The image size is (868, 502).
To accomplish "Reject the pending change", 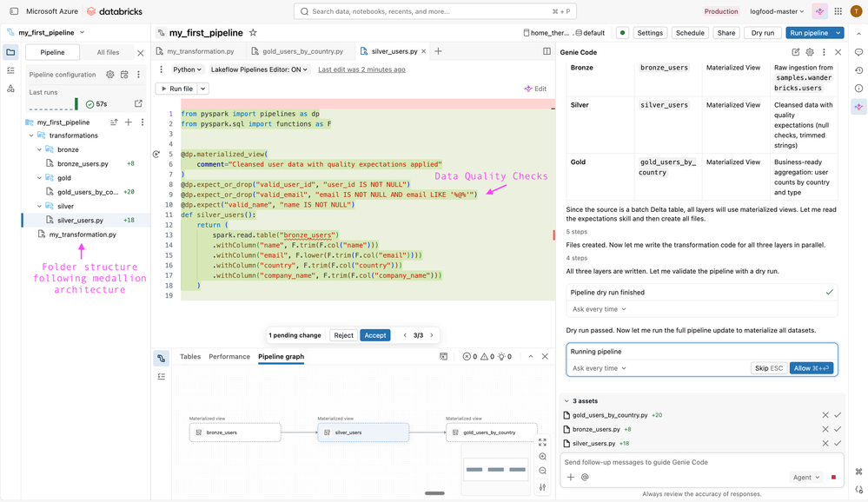I will click(343, 335).
